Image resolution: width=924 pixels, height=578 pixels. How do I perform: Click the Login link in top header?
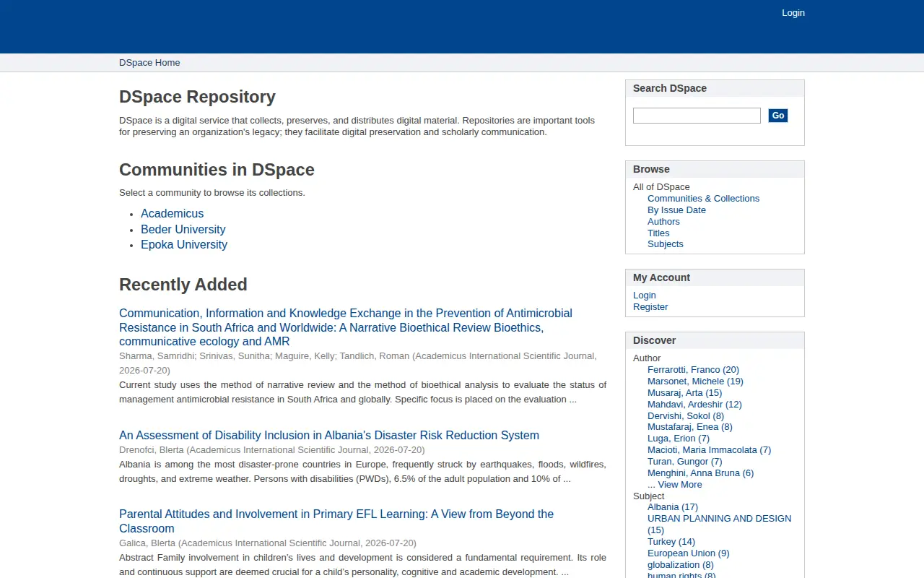click(793, 13)
